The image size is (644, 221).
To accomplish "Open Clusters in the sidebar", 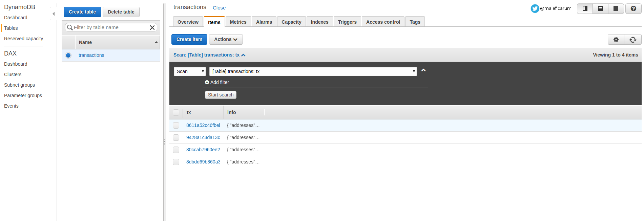I will pos(13,74).
